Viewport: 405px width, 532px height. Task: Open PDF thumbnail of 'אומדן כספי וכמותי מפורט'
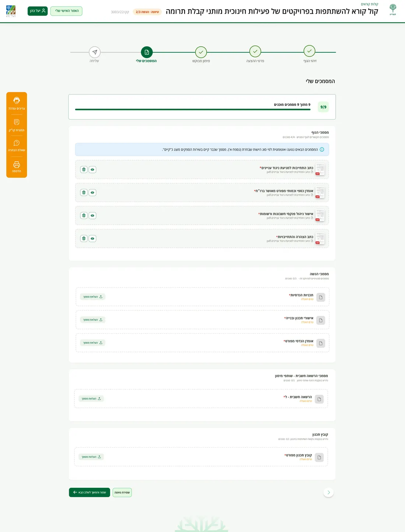[x=320, y=193]
